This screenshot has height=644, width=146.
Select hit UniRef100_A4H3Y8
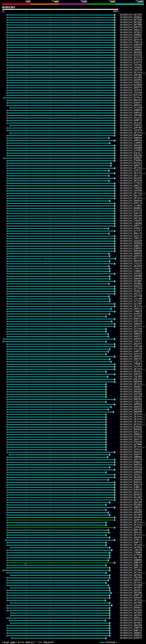click(131, 286)
